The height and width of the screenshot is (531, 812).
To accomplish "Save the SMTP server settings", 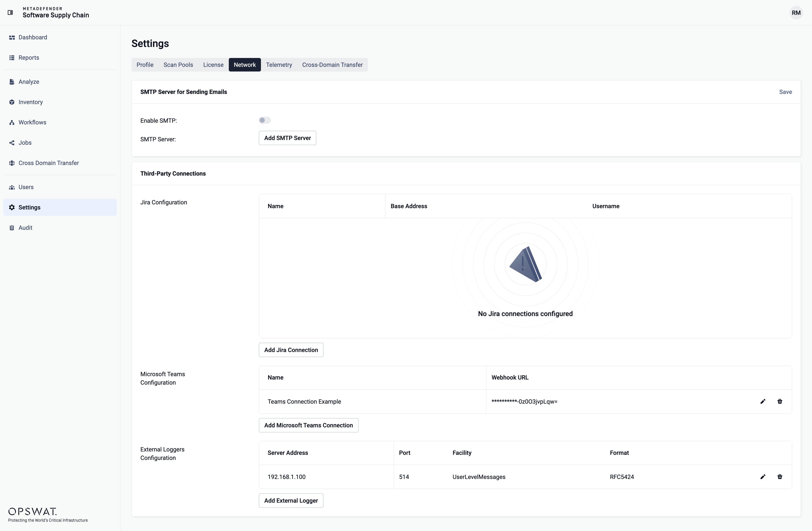I will pos(785,92).
